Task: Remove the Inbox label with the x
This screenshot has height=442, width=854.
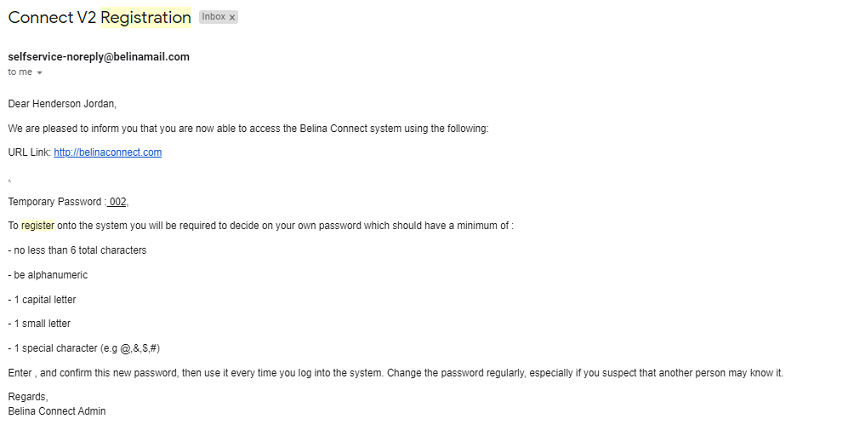Action: click(232, 17)
